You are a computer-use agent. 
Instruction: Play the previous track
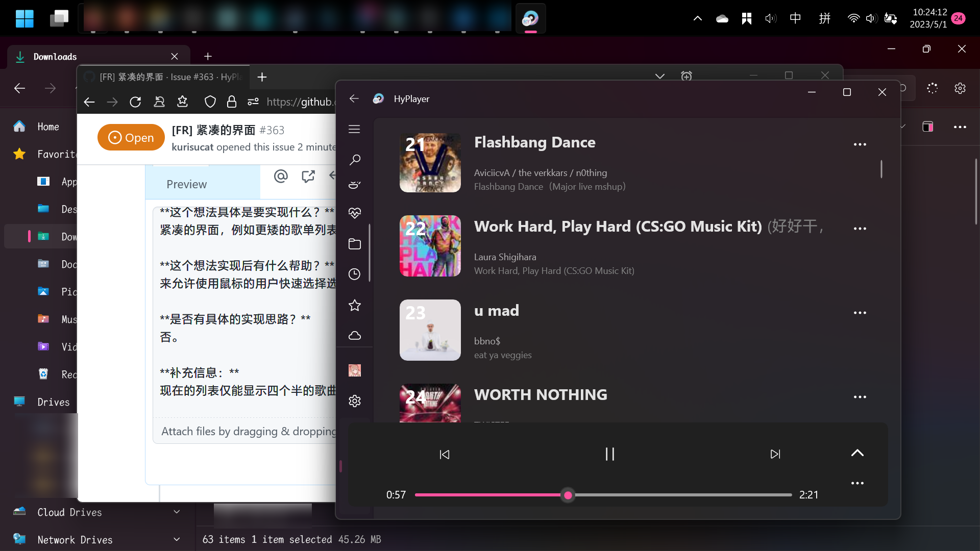(x=444, y=454)
